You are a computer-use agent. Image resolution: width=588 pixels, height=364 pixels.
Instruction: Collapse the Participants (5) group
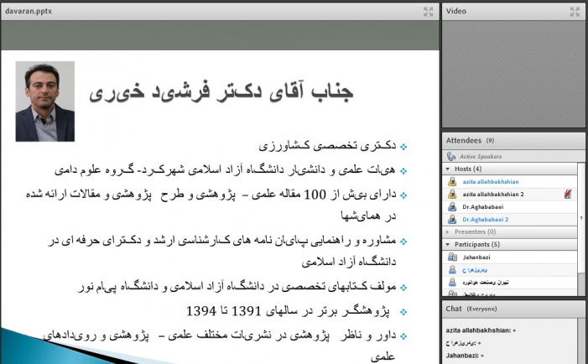pyautogui.click(x=448, y=244)
